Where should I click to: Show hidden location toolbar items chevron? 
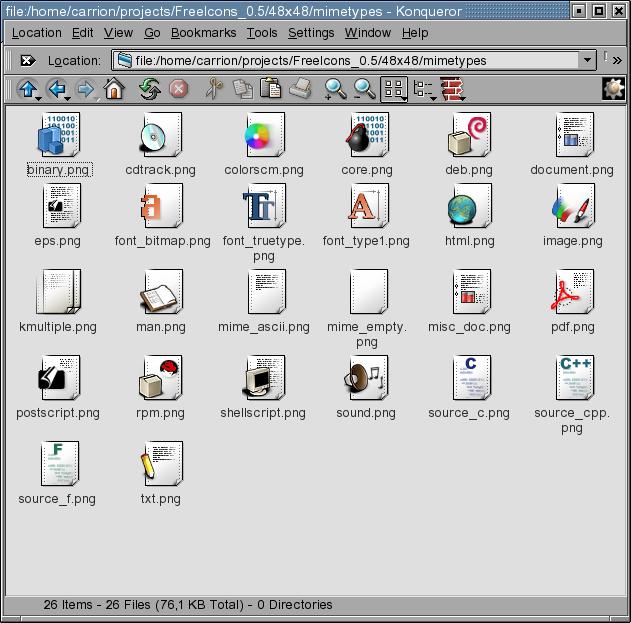617,61
